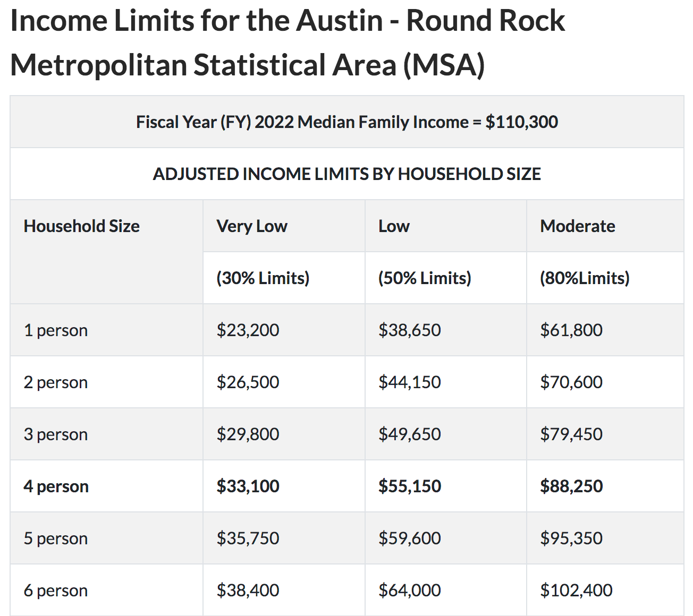The height and width of the screenshot is (616, 693).
Task: Select the Household Size column header
Action: coord(106,252)
